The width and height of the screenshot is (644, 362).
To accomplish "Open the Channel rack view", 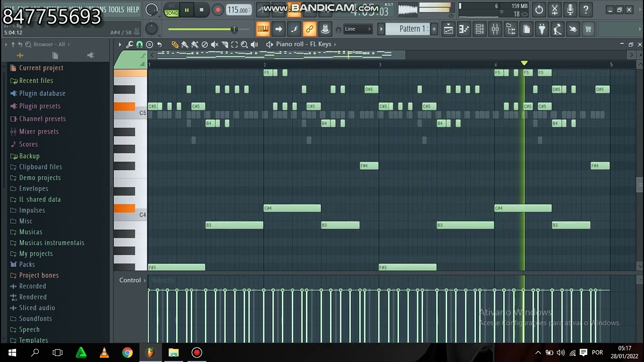I will click(x=479, y=29).
